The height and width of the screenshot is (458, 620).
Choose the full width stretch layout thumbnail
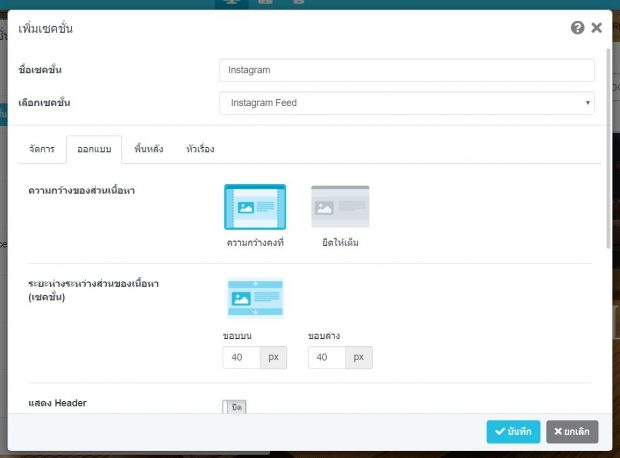340,206
